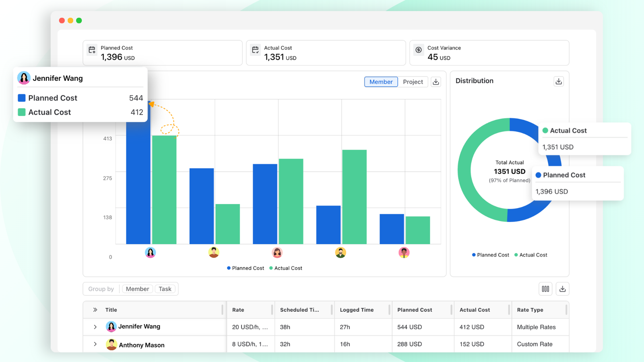
Task: Click the Planned Cost calendar icon
Action: (92, 50)
